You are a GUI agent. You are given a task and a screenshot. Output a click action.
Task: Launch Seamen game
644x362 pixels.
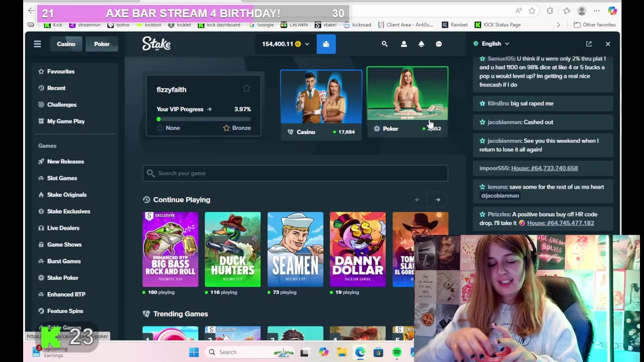(x=295, y=249)
